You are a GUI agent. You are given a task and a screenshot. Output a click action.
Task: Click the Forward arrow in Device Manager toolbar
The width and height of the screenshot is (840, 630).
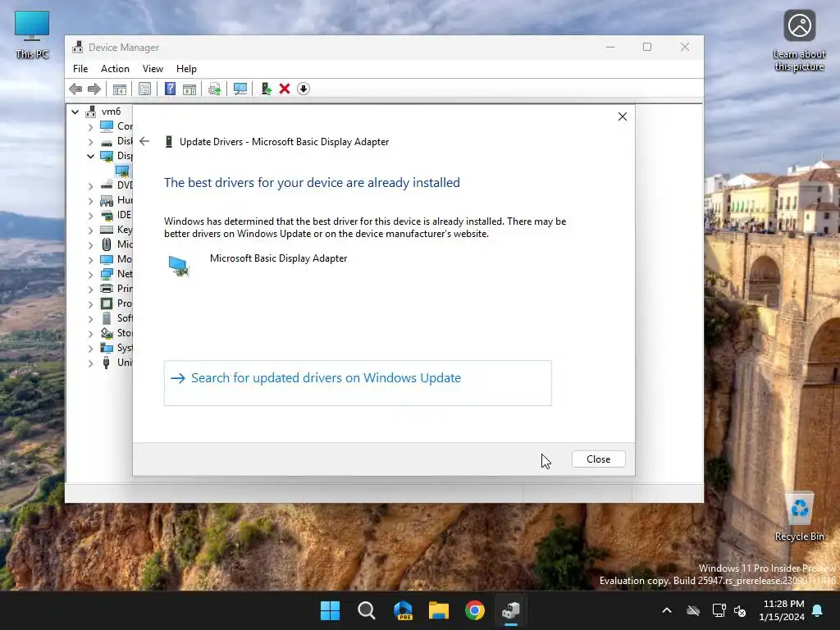coord(94,89)
